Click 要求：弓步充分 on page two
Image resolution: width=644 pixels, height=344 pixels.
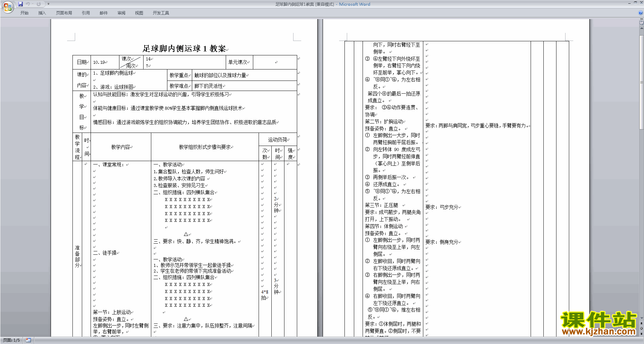(x=442, y=207)
